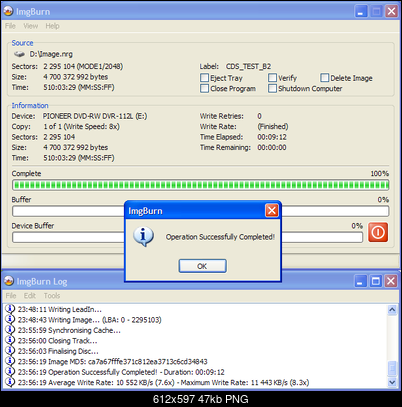This screenshot has height=407, width=402.
Task: Click the info icon for Image MD5 entry
Action: [10, 361]
